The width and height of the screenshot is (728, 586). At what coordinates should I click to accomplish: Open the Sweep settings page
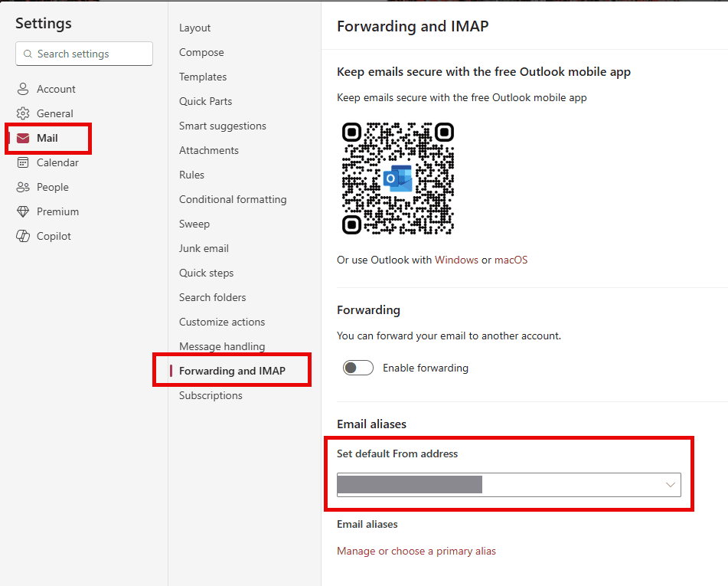click(x=194, y=224)
